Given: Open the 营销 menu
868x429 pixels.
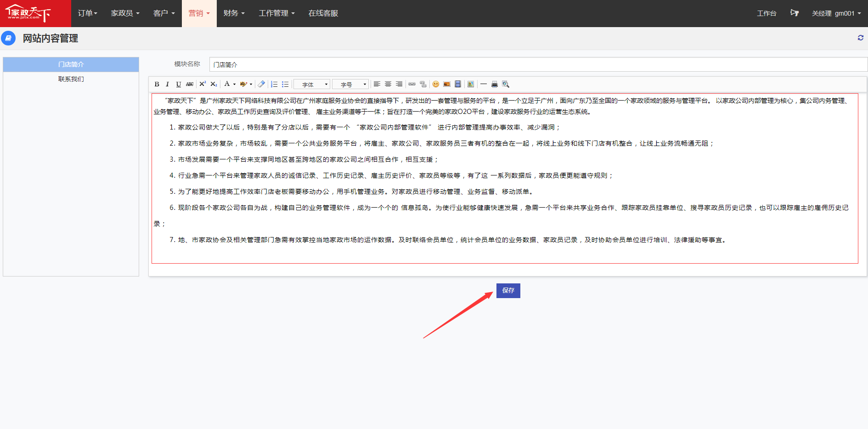Looking at the screenshot, I should tap(199, 13).
